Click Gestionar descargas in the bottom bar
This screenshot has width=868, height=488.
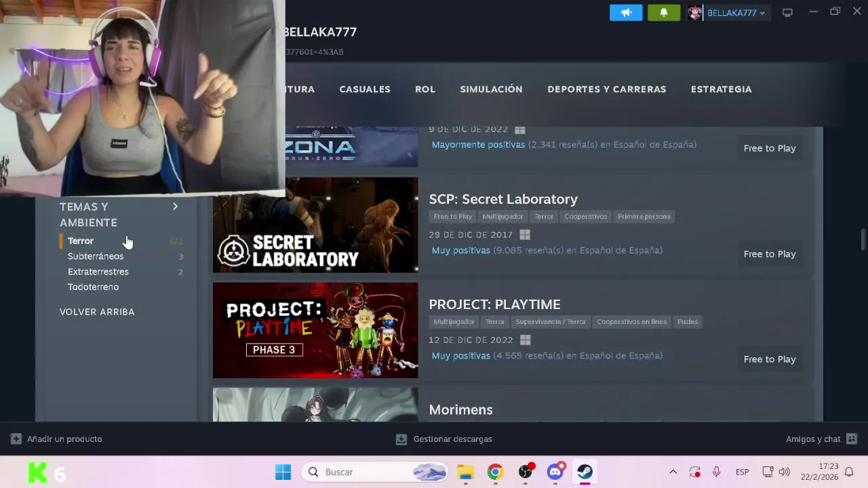pos(452,439)
